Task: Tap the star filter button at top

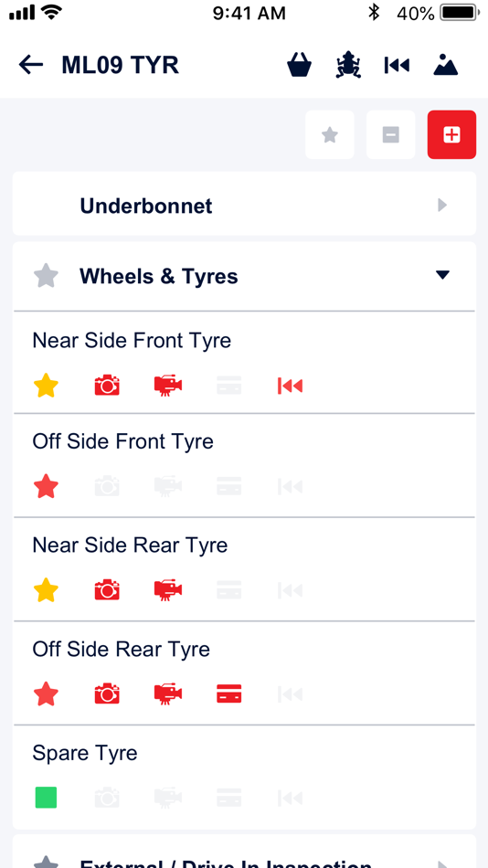Action: pyautogui.click(x=330, y=134)
